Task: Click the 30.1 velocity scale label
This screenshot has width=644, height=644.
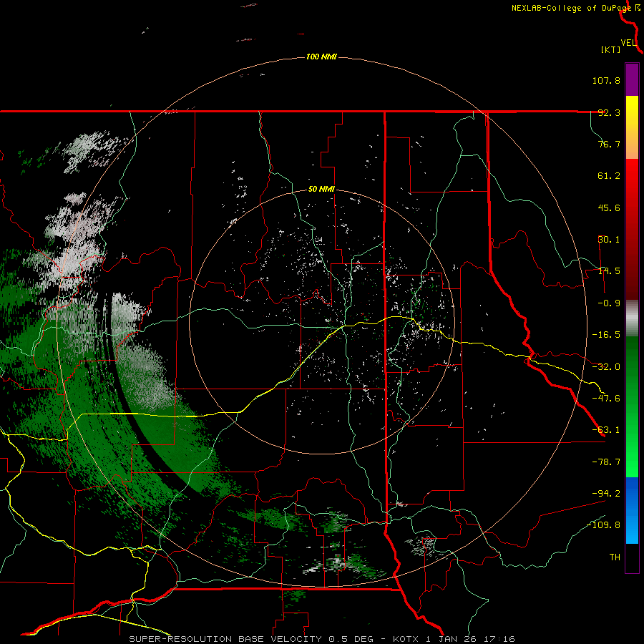Action: tap(609, 240)
